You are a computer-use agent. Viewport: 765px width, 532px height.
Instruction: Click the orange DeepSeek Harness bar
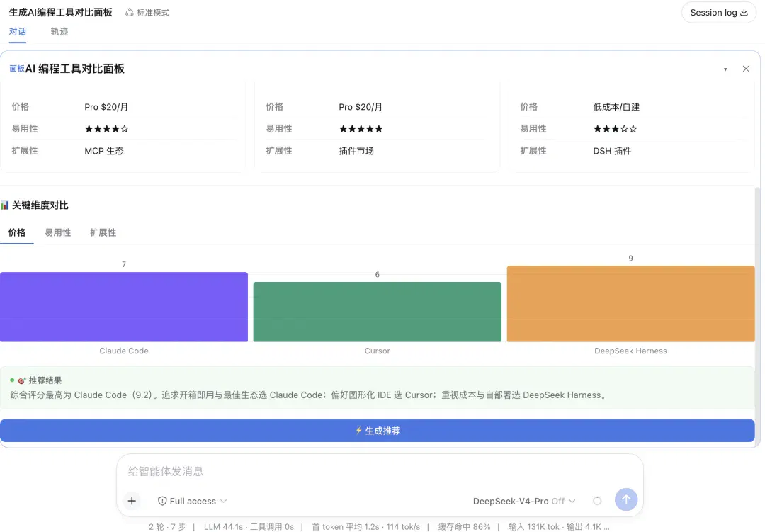pyautogui.click(x=631, y=304)
